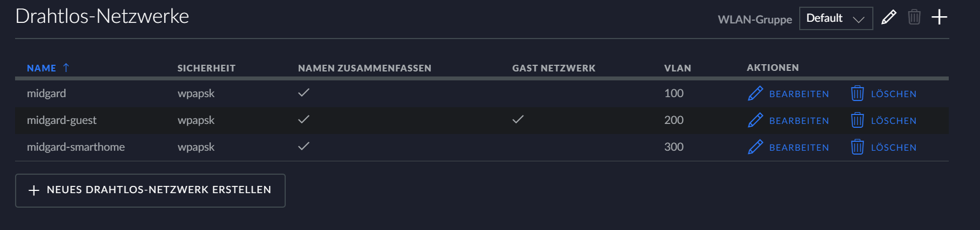Click the edit pencil icon for midgard-smarthome
Screen dimensions: 980x230
coord(755,147)
